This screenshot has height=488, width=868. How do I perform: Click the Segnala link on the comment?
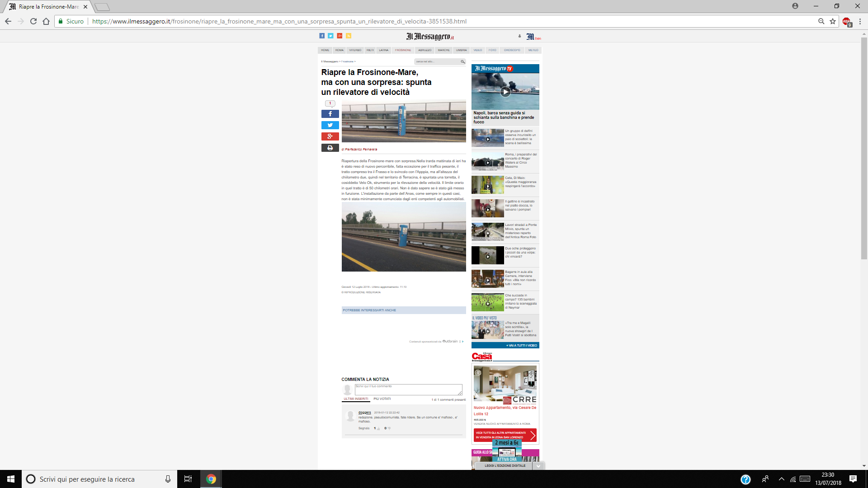[x=364, y=428]
